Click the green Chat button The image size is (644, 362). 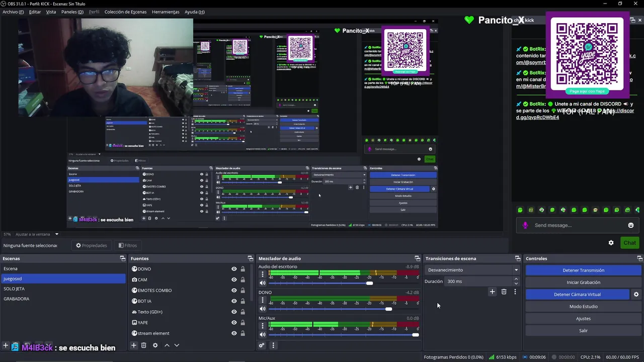(x=629, y=243)
